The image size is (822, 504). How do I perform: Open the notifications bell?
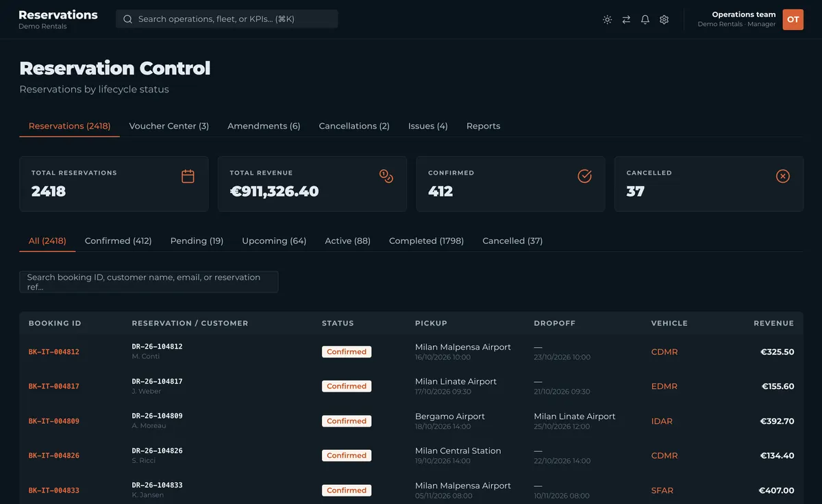point(645,20)
